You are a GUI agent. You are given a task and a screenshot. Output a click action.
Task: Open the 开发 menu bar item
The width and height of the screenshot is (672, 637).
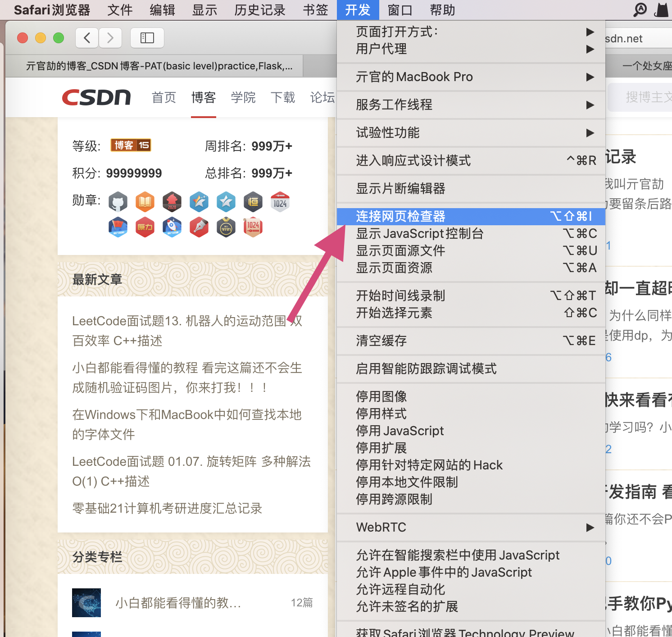click(358, 10)
